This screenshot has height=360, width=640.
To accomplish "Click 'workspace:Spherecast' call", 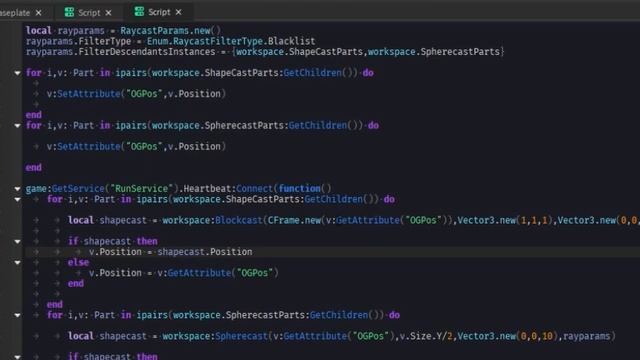I will (x=215, y=336).
